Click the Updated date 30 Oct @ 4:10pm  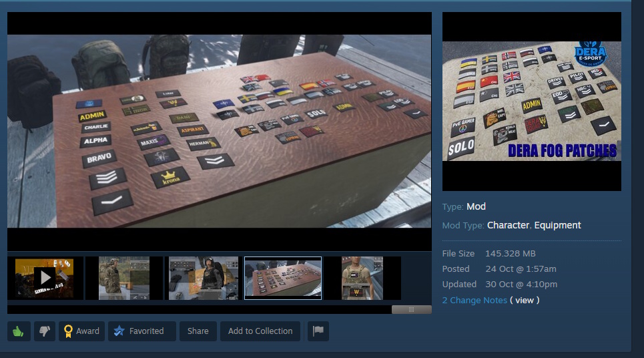pyautogui.click(x=521, y=285)
